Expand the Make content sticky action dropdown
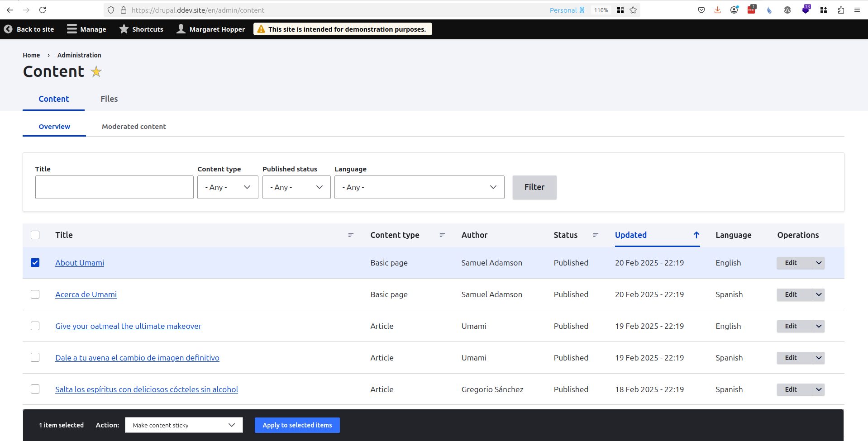The image size is (868, 441). (183, 425)
